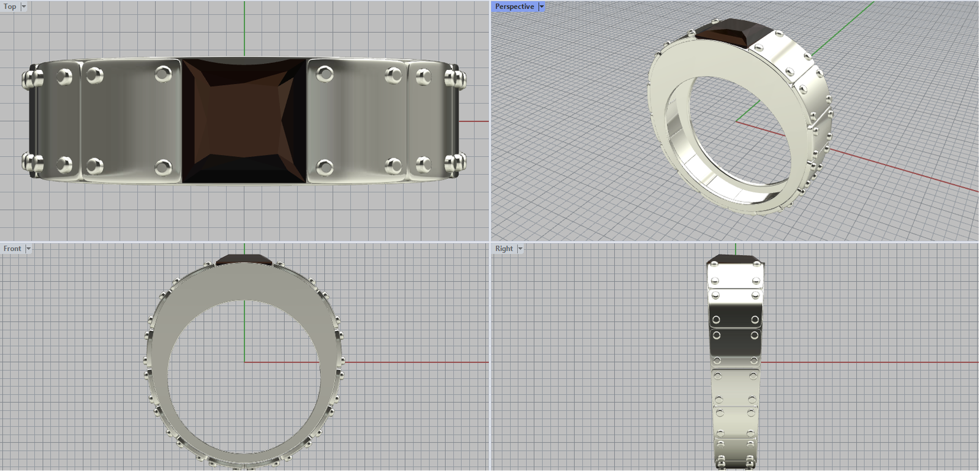This screenshot has width=980, height=473.
Task: Click the Right viewport title label
Action: (504, 249)
